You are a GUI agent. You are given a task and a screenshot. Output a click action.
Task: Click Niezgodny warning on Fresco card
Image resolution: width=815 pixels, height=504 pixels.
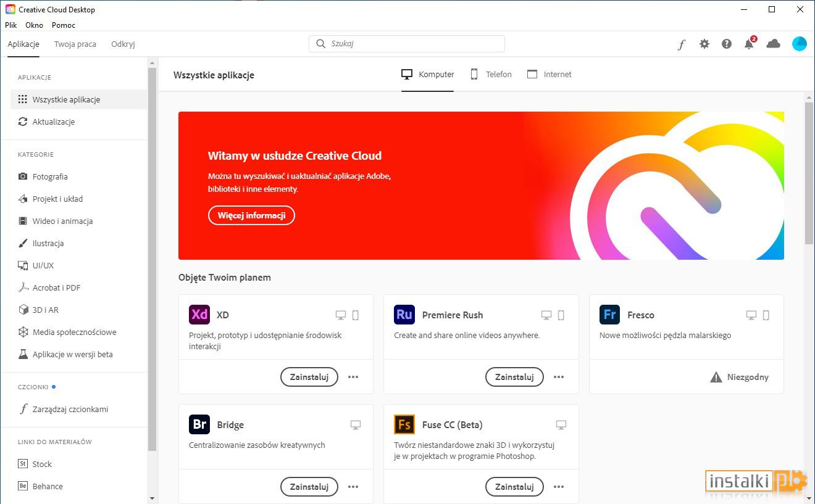tap(740, 377)
